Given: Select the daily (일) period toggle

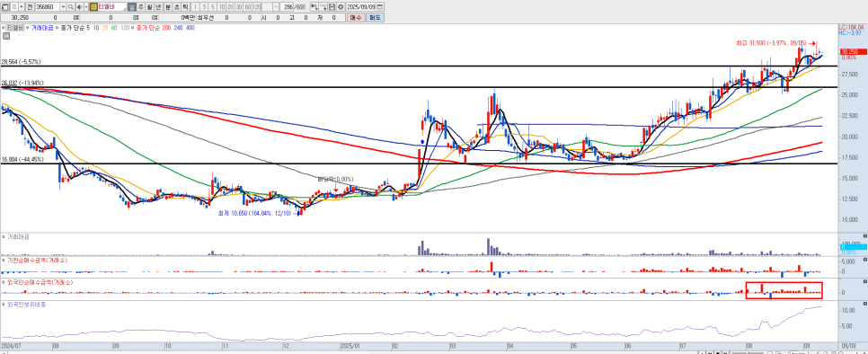Looking at the screenshot, I should click(x=132, y=6).
